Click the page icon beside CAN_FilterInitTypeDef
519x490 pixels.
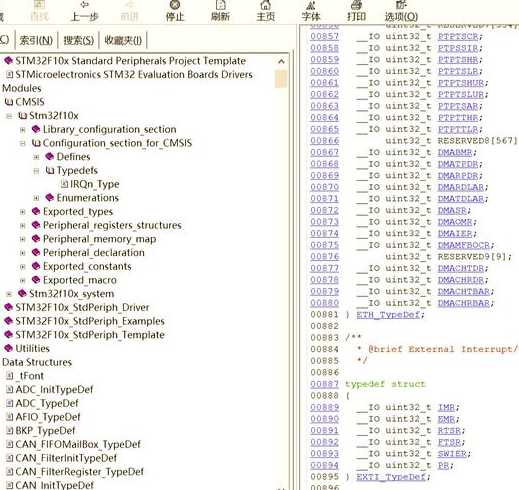10,458
